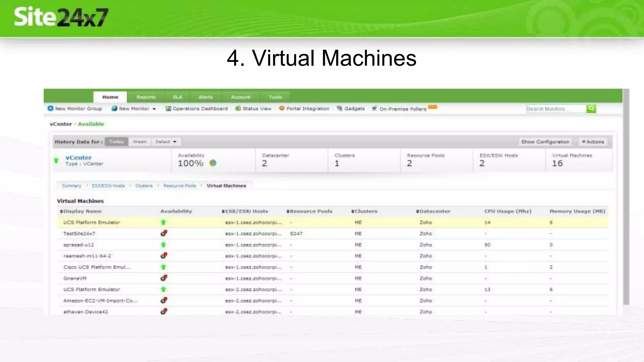Screen dimensions: 644x362
Task: Click the availability pie chart icon
Action: click(213, 163)
